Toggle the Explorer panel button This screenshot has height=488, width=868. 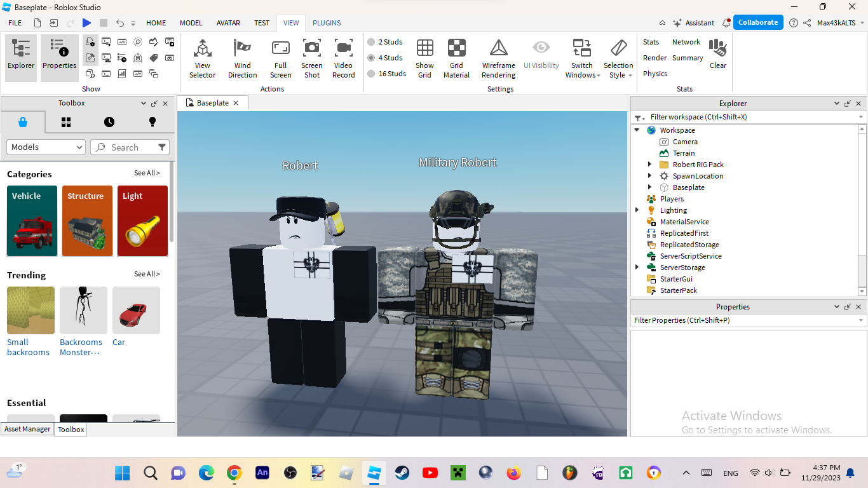21,58
